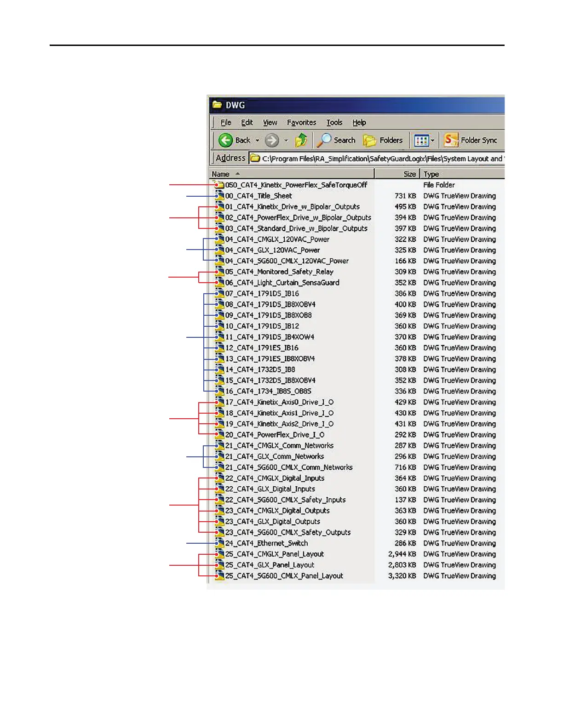The height and width of the screenshot is (728, 563).
Task: Select file name 18_CAT4_Kinetix_Axis1_Drive_I_O
Action: [x=280, y=413]
